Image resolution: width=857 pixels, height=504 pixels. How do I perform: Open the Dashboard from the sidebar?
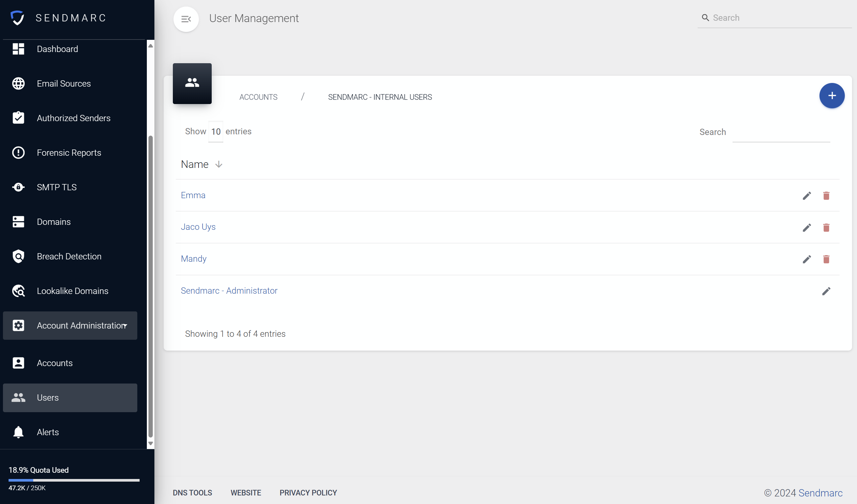point(57,49)
